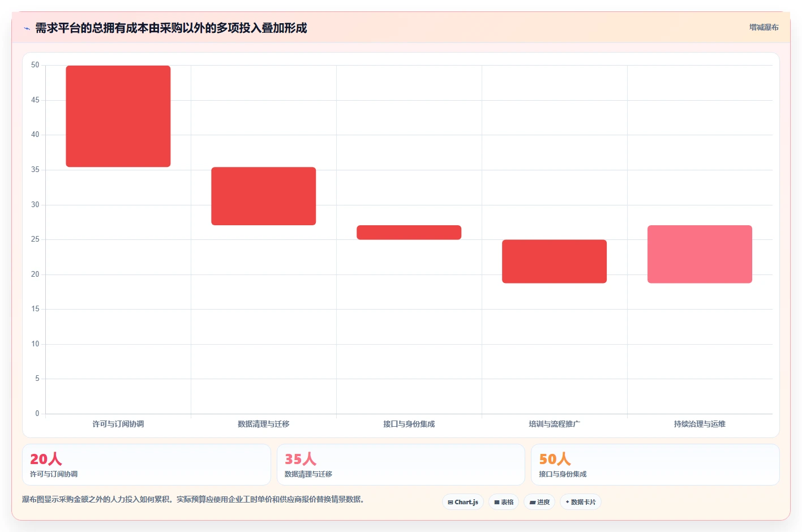This screenshot has height=532, width=802.
Task: Select the 进度 tag pill
Action: click(539, 502)
